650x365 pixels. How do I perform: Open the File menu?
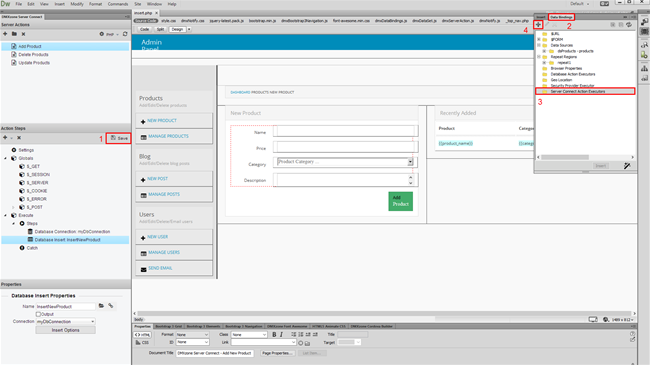coord(19,4)
